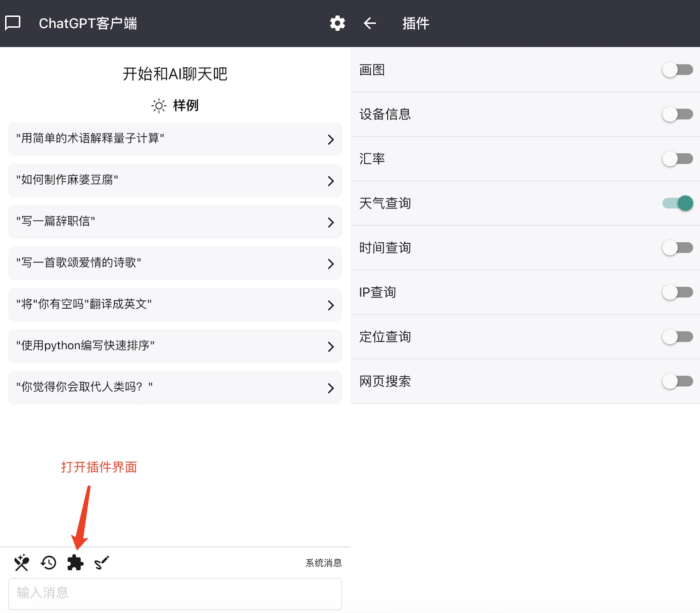Click the 系统消息 system message label

tap(323, 562)
